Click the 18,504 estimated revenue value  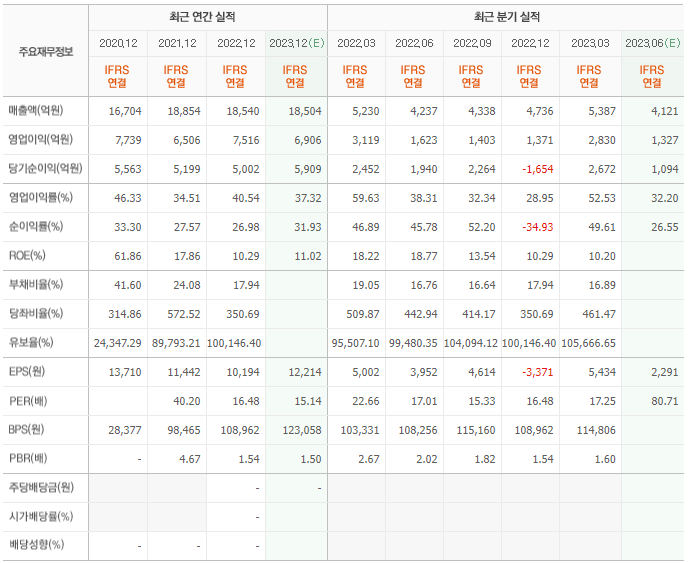click(305, 111)
